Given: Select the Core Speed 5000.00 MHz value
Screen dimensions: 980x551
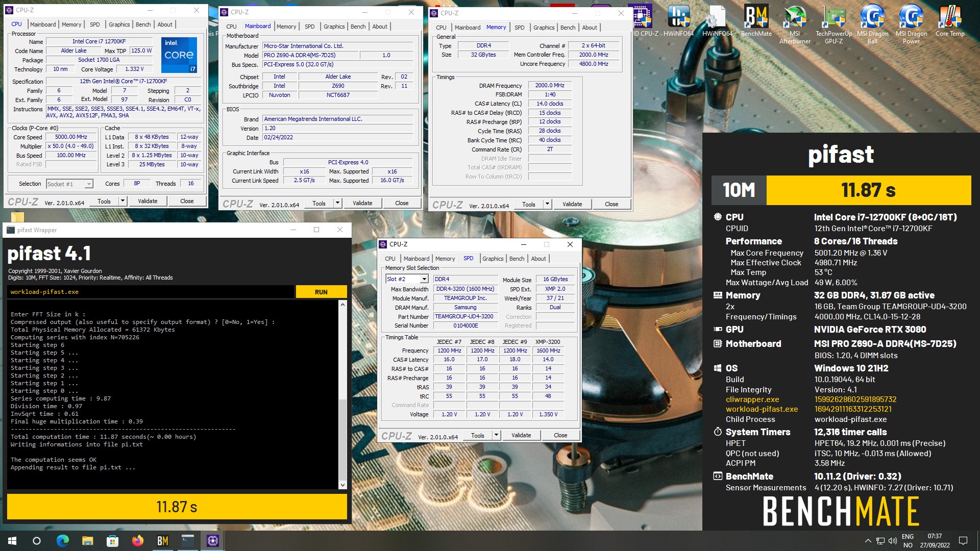Looking at the screenshot, I should [x=71, y=137].
